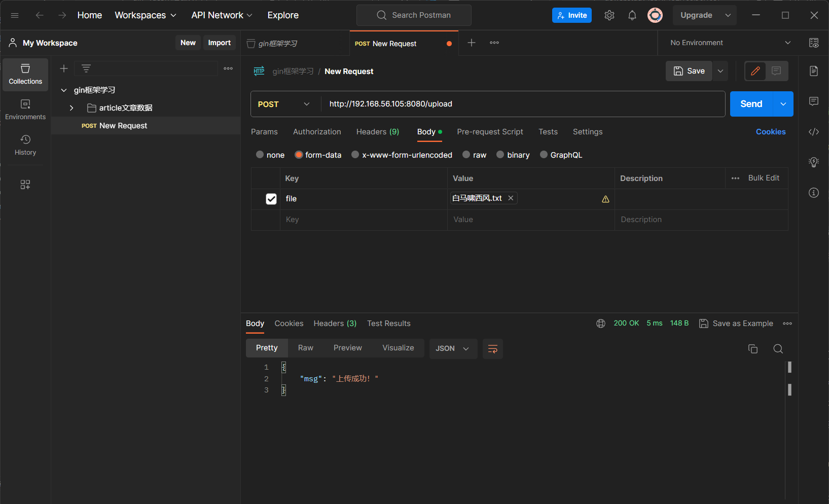Image resolution: width=829 pixels, height=504 pixels.
Task: Open JSON response format dropdown
Action: tap(453, 349)
